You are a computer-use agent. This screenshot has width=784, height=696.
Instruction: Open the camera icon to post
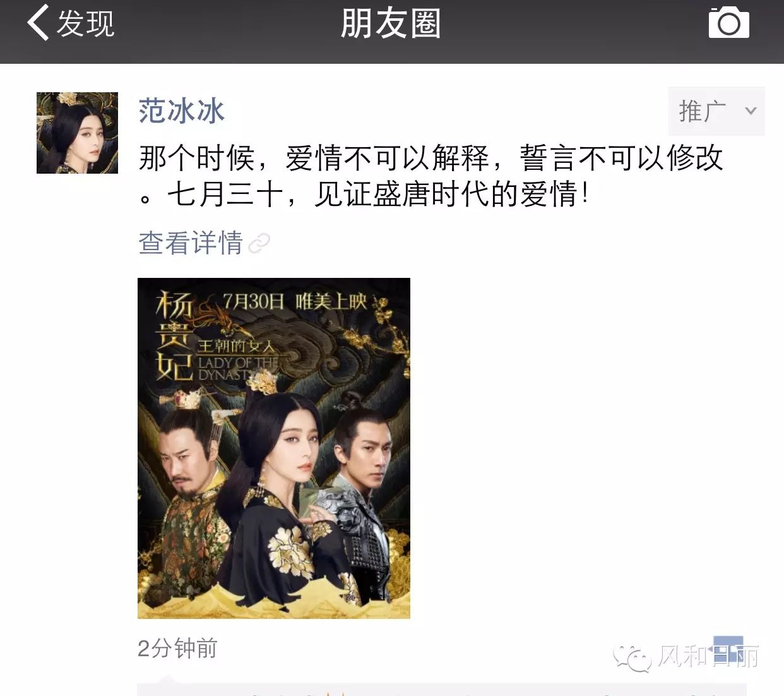[x=728, y=23]
